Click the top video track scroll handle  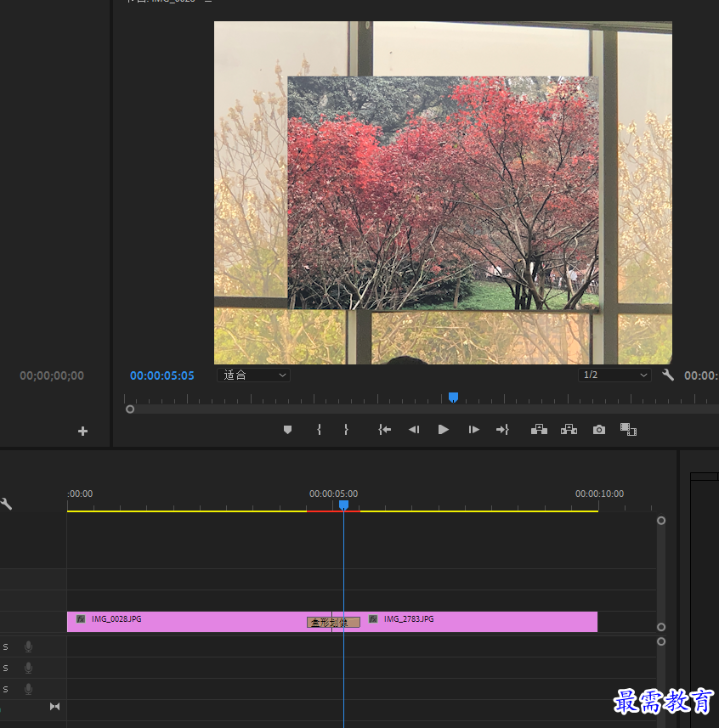pyautogui.click(x=661, y=521)
